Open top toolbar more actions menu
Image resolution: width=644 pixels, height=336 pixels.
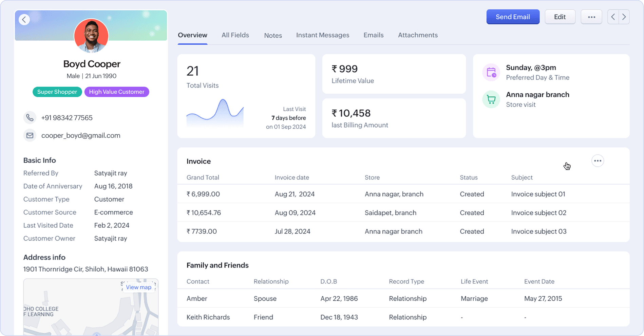[x=591, y=17]
